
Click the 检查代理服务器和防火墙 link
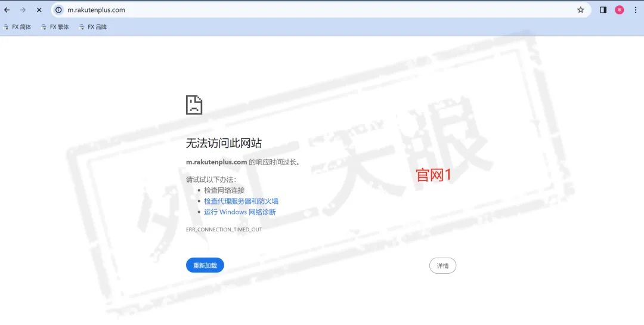coord(241,201)
